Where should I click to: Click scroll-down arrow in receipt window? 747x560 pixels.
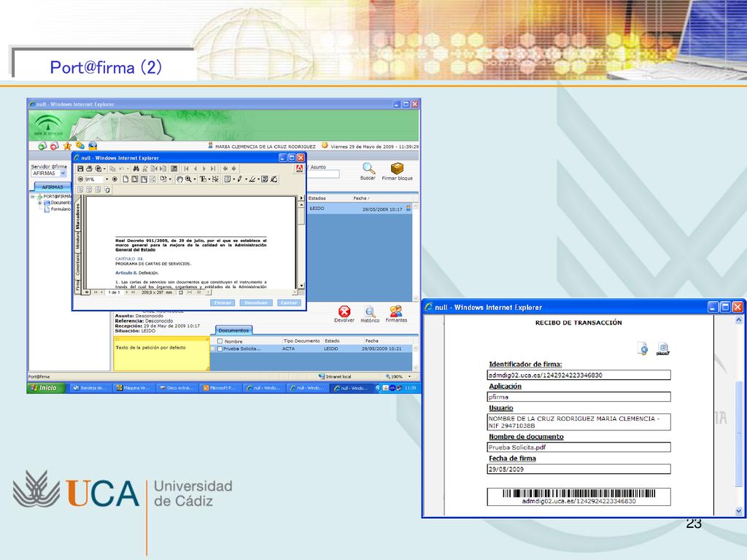coord(738,511)
